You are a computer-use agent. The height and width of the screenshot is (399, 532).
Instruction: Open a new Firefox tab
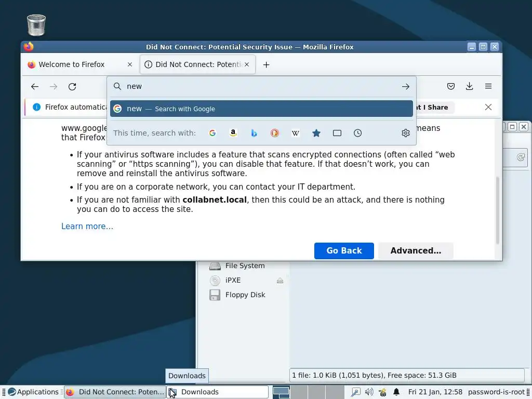coord(266,64)
